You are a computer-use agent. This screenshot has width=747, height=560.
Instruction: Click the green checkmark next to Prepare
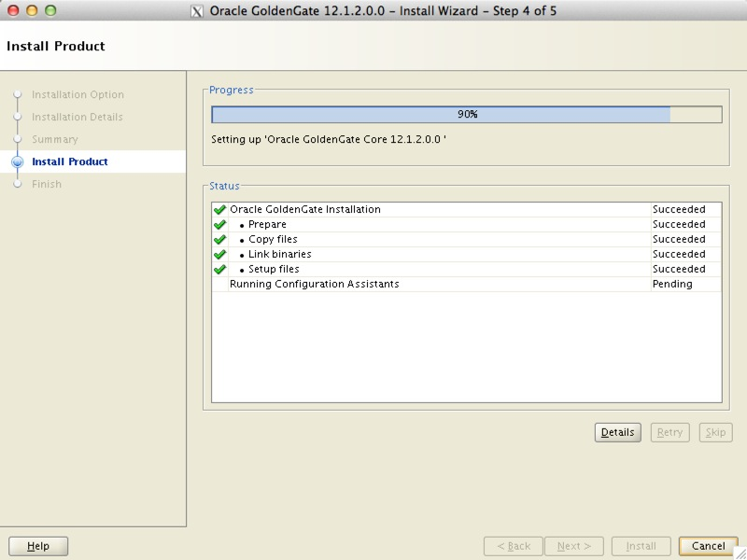click(x=219, y=224)
